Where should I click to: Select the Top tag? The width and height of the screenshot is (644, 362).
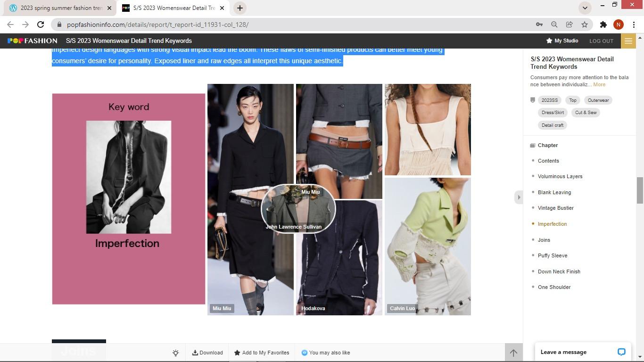click(573, 100)
